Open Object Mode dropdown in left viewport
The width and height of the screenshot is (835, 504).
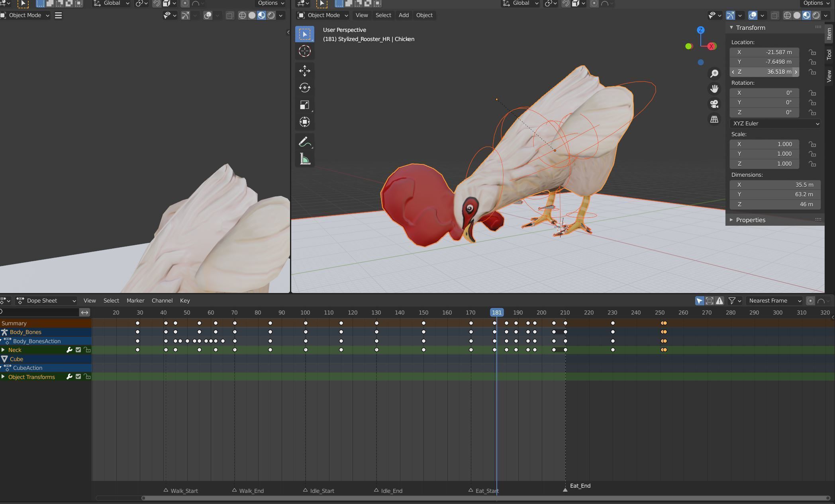click(x=25, y=15)
